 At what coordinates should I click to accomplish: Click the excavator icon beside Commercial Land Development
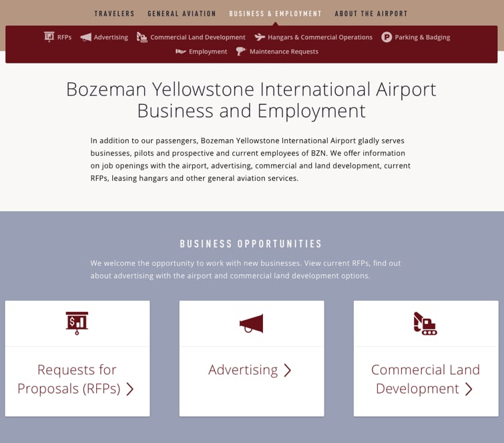click(x=142, y=37)
